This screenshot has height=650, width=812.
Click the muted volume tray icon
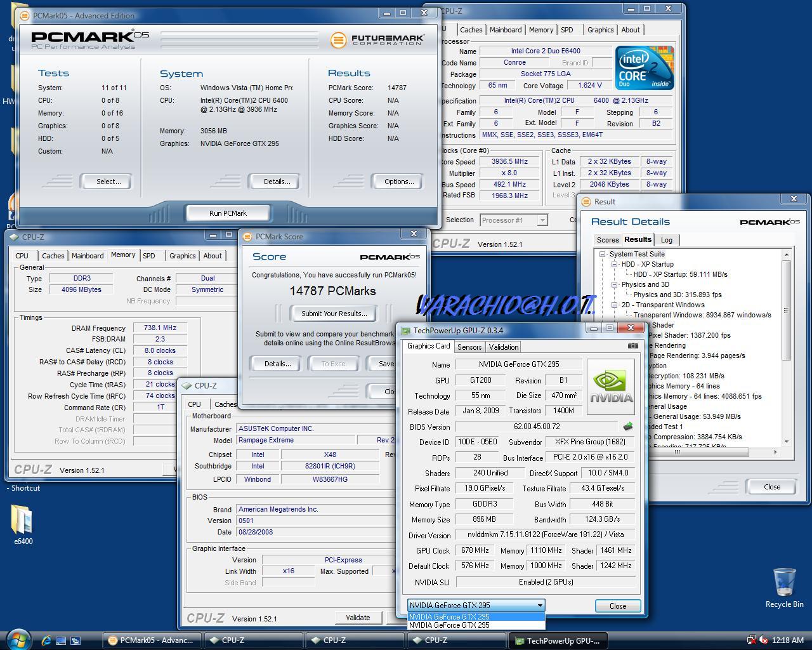[x=763, y=640]
